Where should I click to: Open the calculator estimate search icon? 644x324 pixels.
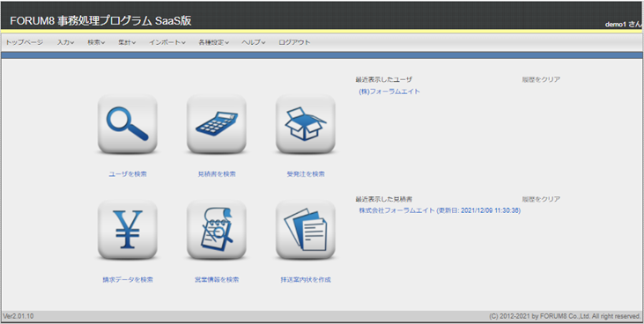coord(217,124)
